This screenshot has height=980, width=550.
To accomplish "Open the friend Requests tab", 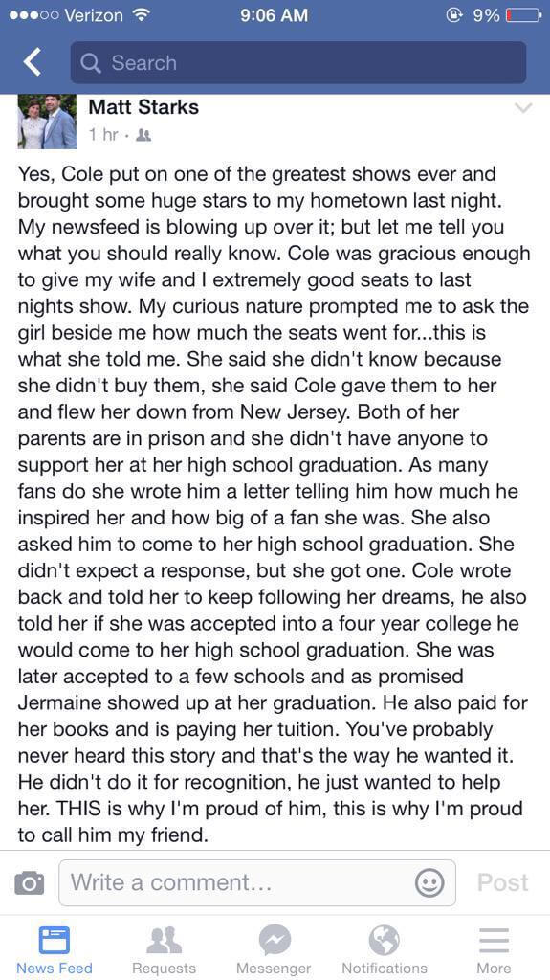I will click(164, 950).
